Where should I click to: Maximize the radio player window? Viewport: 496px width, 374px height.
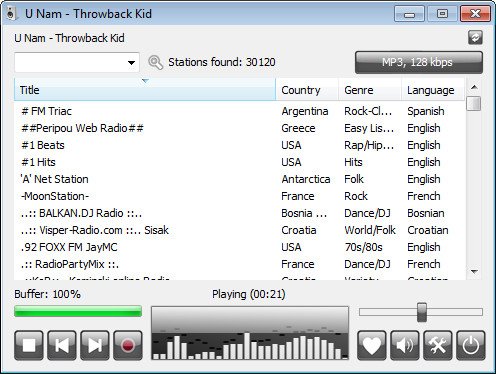(x=442, y=14)
